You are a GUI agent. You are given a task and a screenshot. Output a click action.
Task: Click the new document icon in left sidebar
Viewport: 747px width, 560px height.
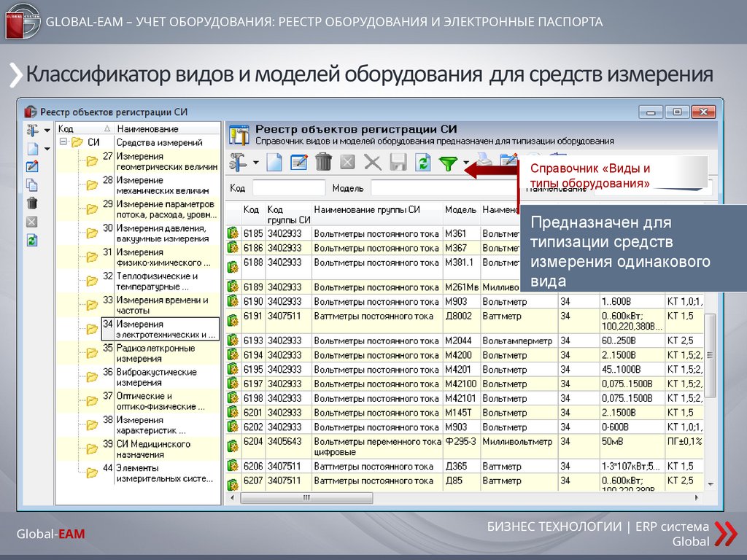coord(32,149)
